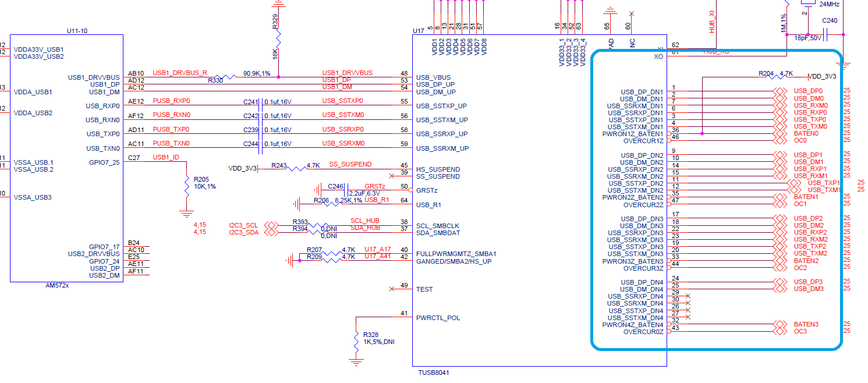
Task: Select the no-connect X on TEST pin
Action: point(391,289)
